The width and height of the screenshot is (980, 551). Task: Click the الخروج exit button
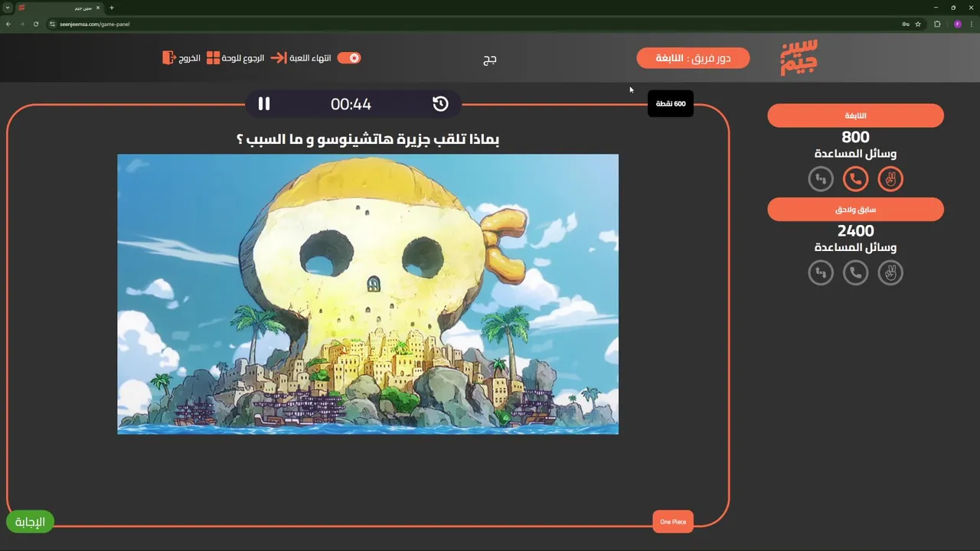click(x=190, y=58)
